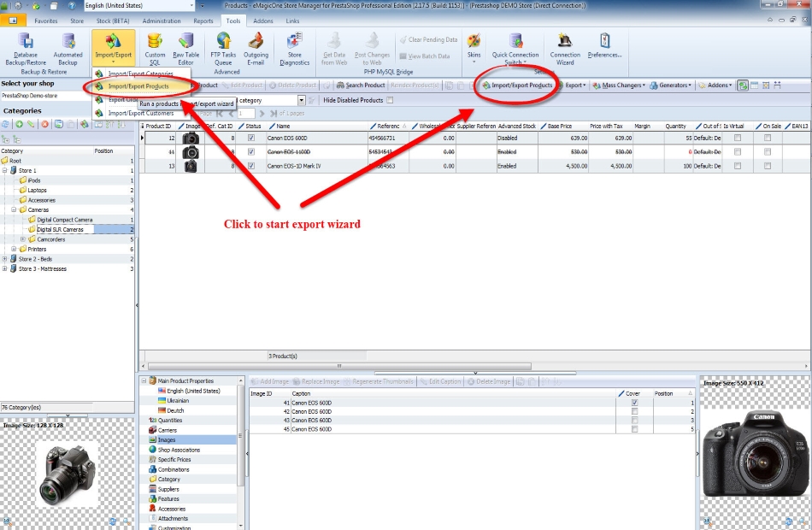Open the Favorites ribbon tab
Screen dimensions: 812x530
(46, 21)
